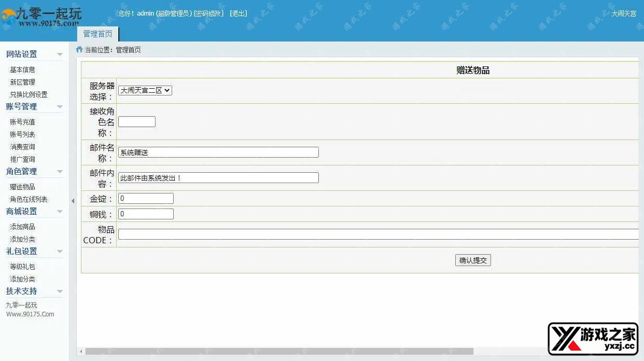The height and width of the screenshot is (361, 644).
Task: Click 退出 to log out
Action: coord(238,13)
